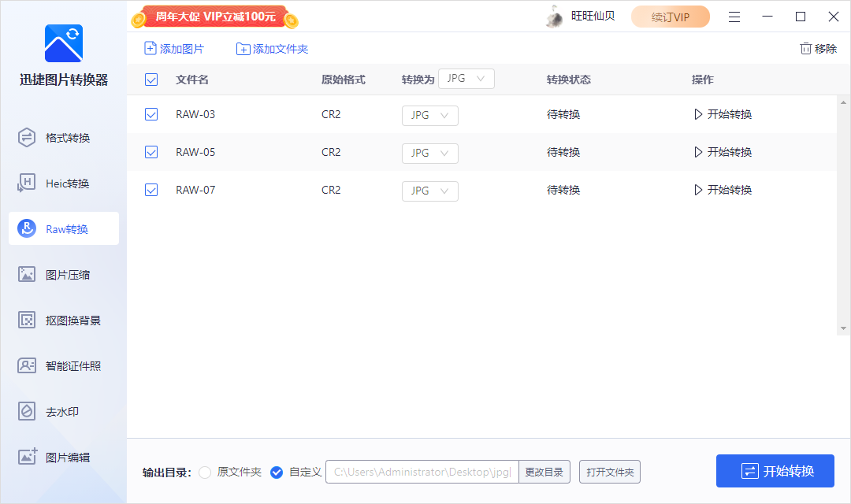
Task: Click the output directory path field
Action: [422, 472]
